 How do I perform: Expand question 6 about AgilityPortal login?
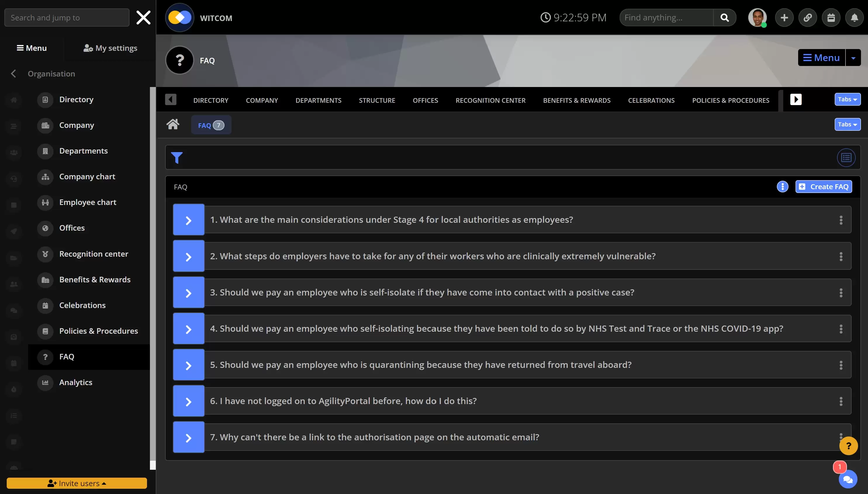point(189,401)
